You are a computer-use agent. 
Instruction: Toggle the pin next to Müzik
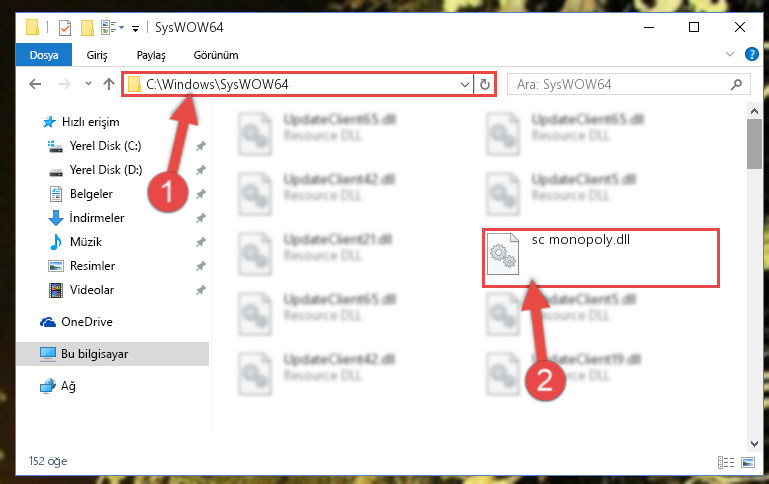click(201, 242)
